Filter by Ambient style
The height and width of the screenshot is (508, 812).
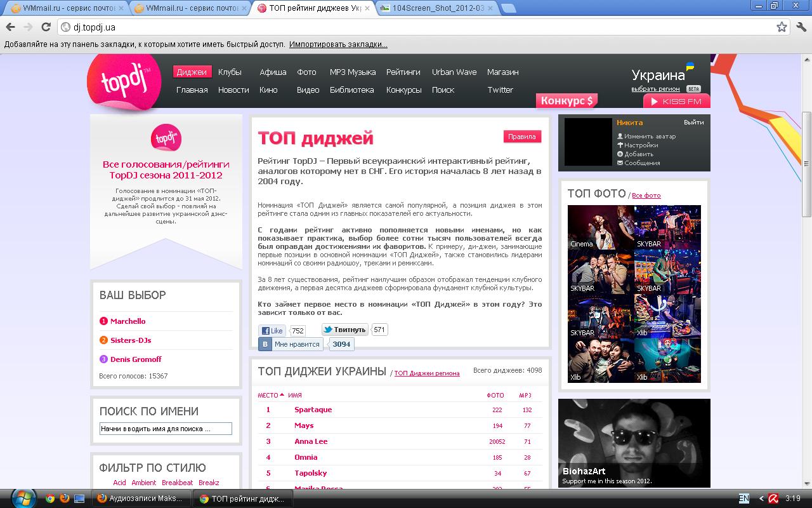(144, 483)
